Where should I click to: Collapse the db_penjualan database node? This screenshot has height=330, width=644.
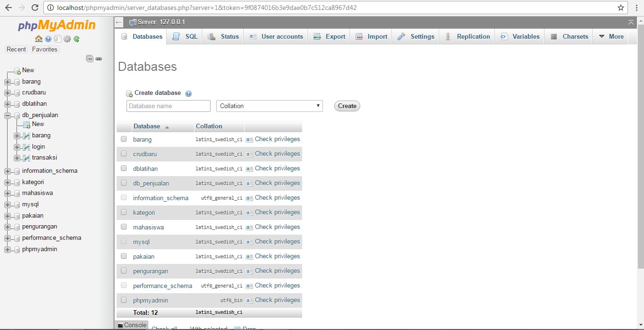click(8, 115)
